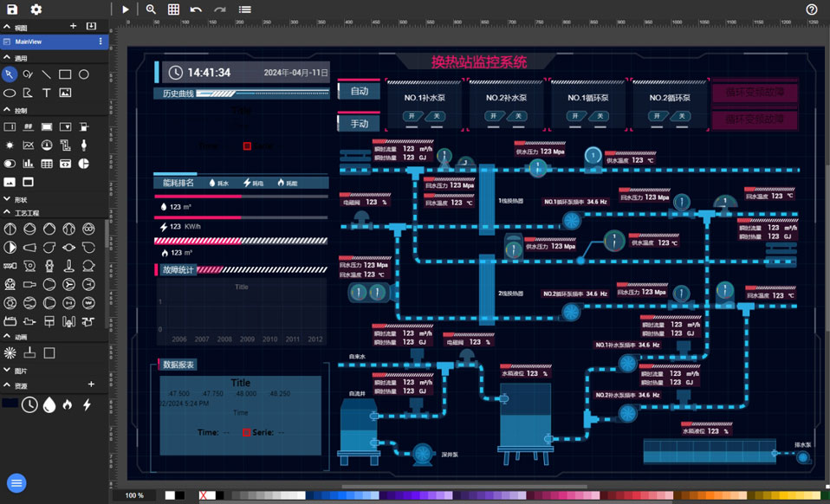Click the 自动 mode button
Image resolution: width=830 pixels, height=504 pixels.
coord(359,91)
